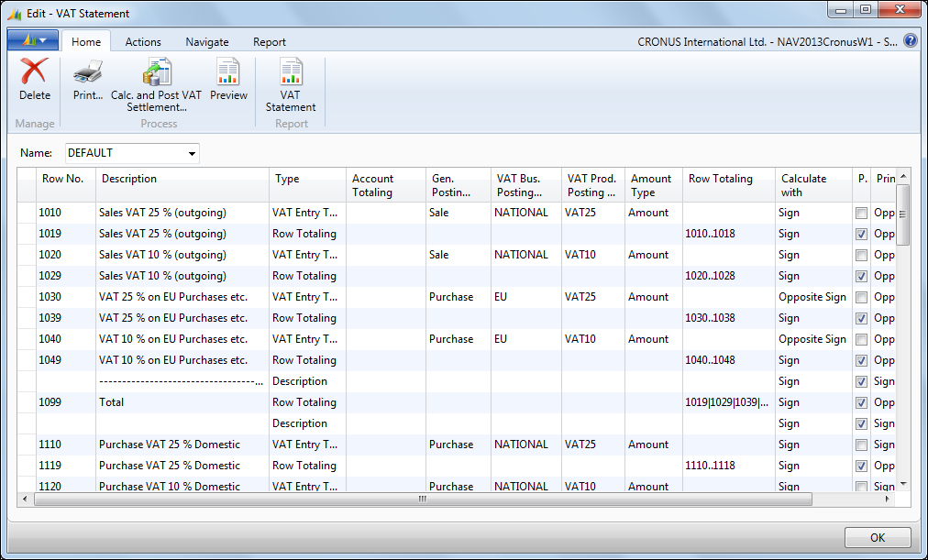Toggle Print checkbox for row 1099 Total
Image resolution: width=928 pixels, height=560 pixels.
click(x=861, y=402)
